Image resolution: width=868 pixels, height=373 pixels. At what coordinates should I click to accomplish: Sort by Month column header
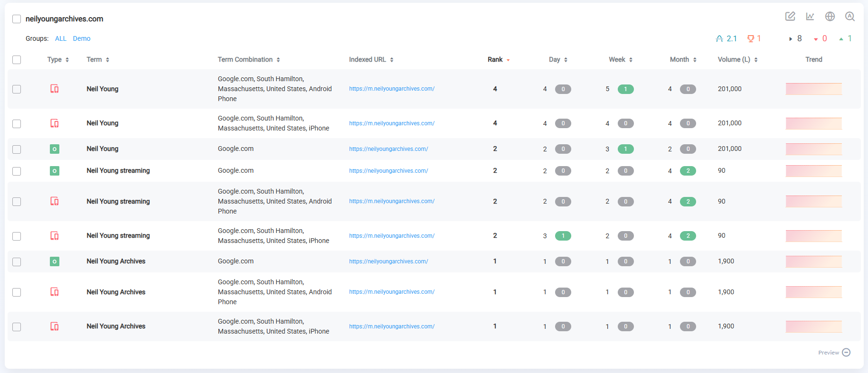click(x=683, y=60)
